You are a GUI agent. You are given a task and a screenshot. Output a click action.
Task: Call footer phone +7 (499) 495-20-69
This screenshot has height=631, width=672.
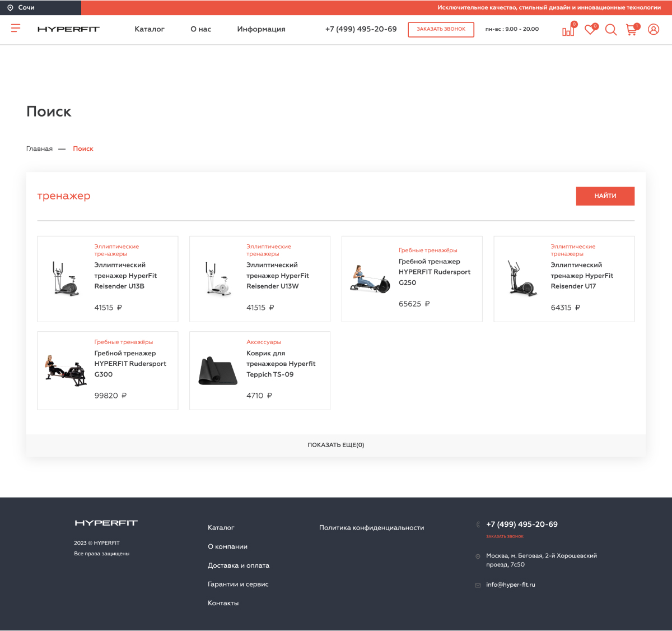coord(522,525)
